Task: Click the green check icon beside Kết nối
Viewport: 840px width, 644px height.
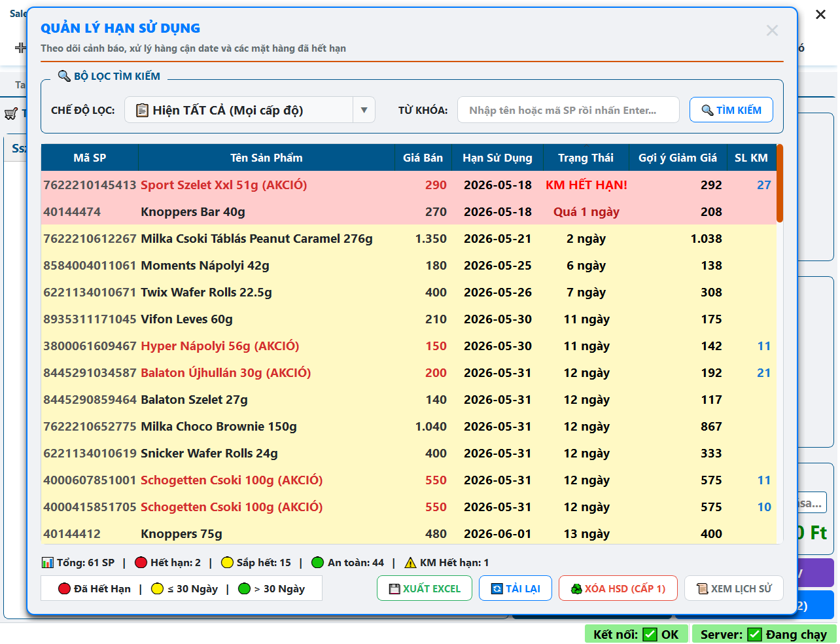Action: coord(650,634)
